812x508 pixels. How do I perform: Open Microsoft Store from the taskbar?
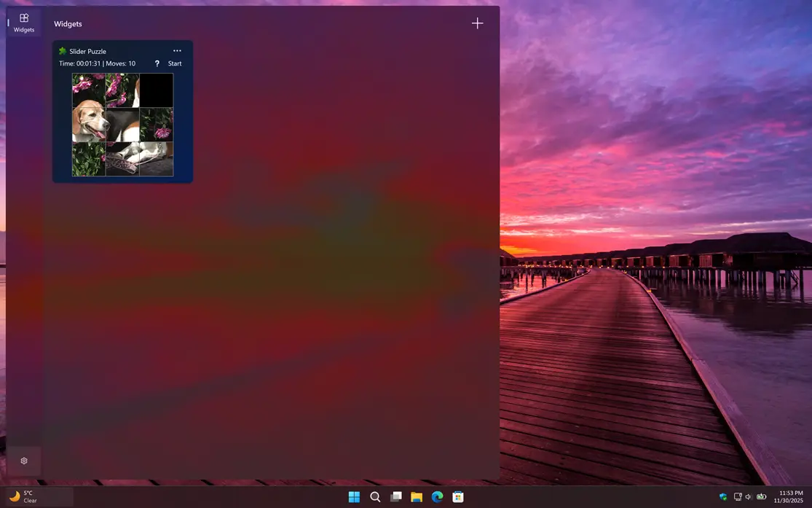point(457,496)
